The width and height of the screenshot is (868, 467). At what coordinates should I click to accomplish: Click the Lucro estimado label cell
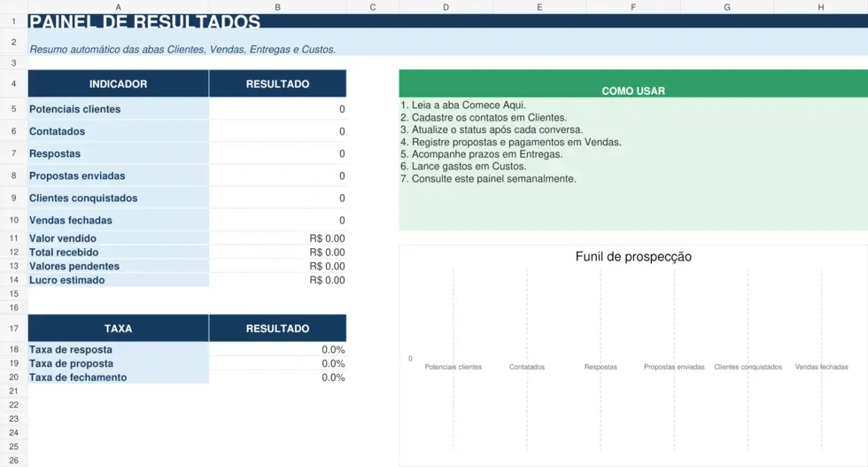tap(119, 280)
